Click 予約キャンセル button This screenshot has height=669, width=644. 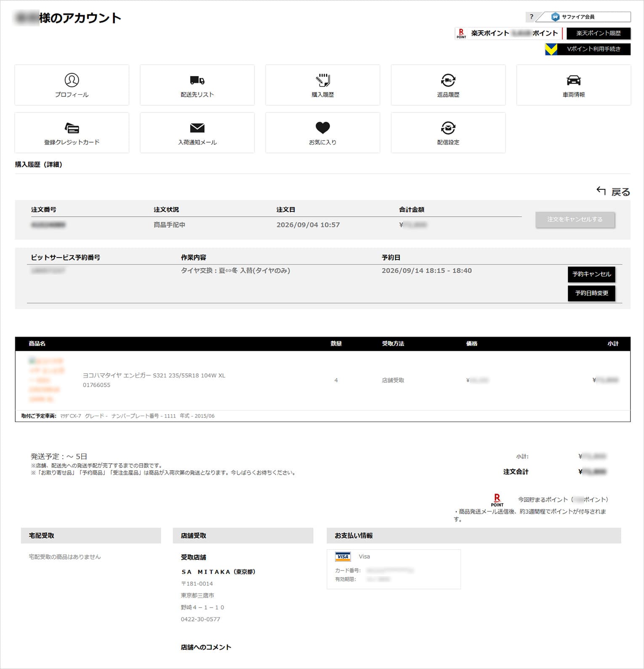(591, 274)
